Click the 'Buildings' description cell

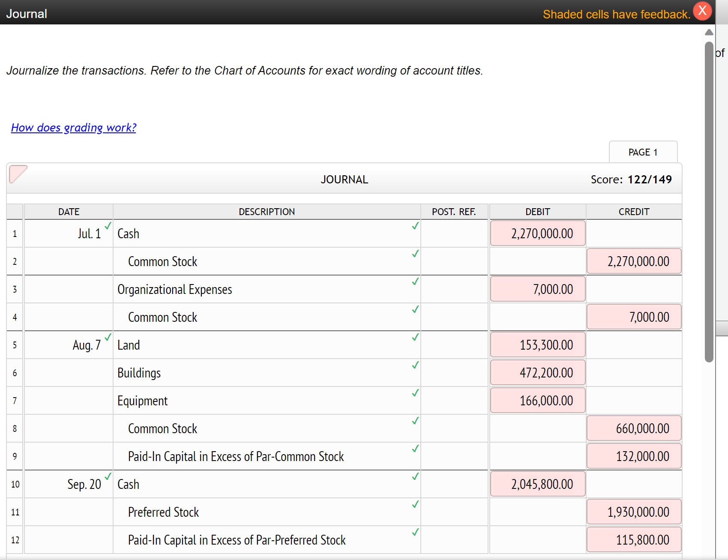(267, 373)
